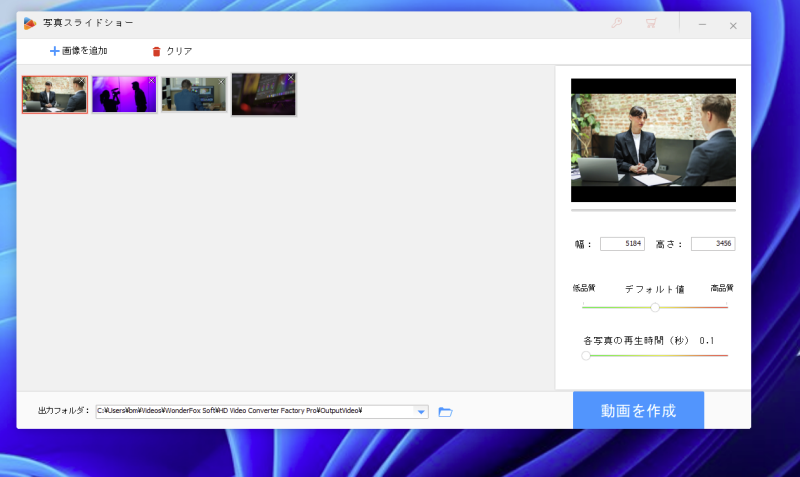The width and height of the screenshot is (800, 477).
Task: Select the fourth dark thumbnail
Action: (263, 96)
